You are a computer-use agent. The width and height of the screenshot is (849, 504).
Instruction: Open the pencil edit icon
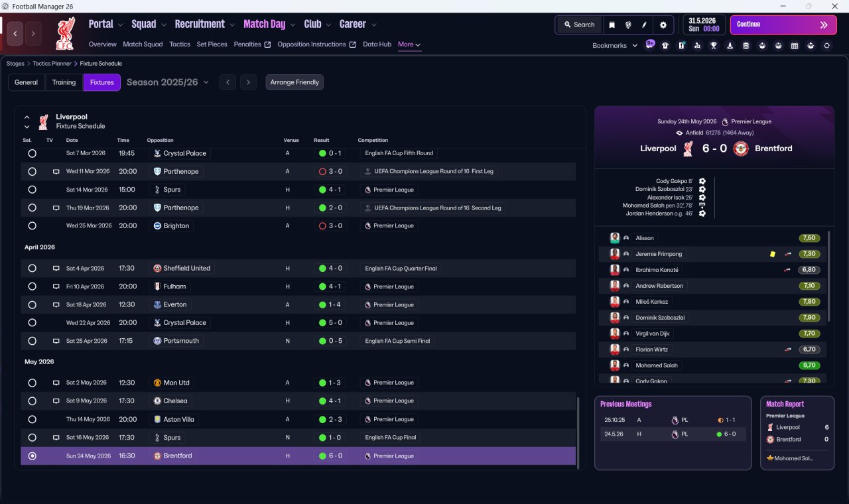coord(644,25)
